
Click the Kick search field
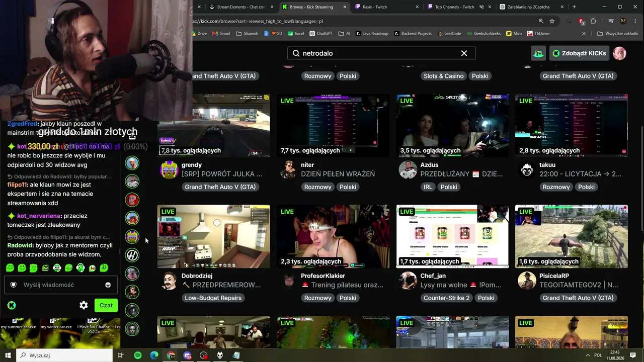(381, 53)
